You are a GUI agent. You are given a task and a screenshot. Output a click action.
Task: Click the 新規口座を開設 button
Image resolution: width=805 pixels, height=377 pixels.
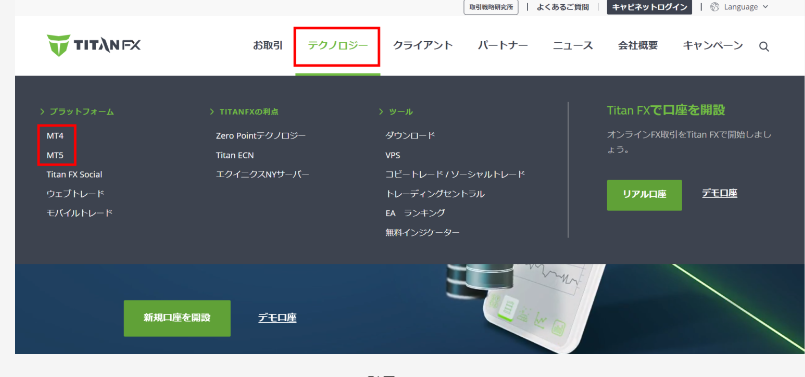coord(177,318)
